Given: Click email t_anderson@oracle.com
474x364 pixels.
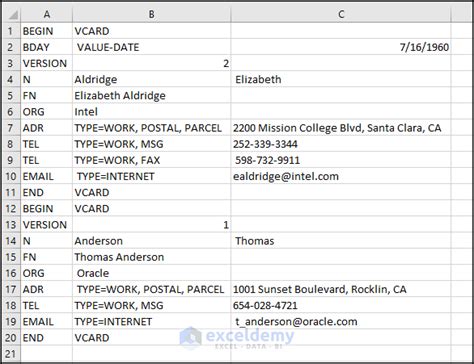Looking at the screenshot, I should (341, 322).
